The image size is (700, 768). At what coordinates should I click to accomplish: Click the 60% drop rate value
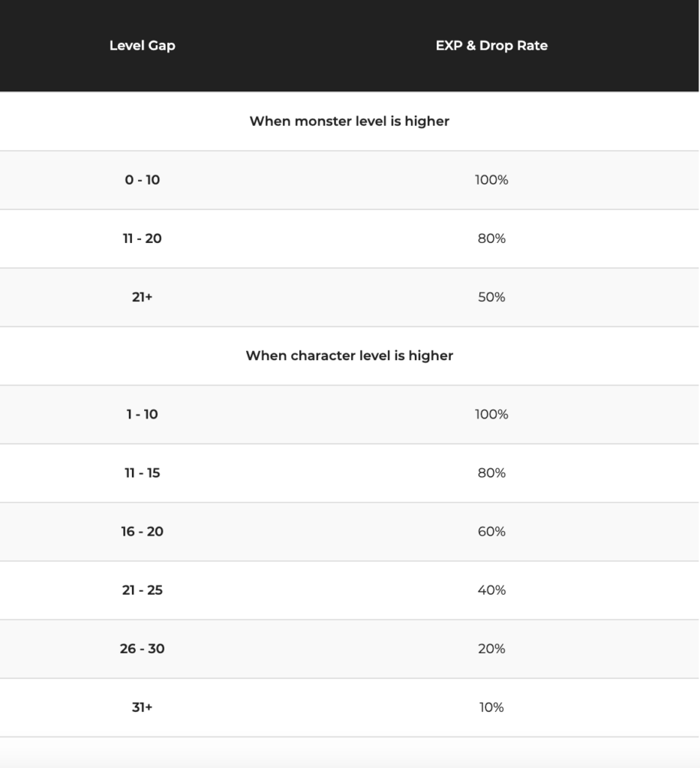pyautogui.click(x=491, y=532)
